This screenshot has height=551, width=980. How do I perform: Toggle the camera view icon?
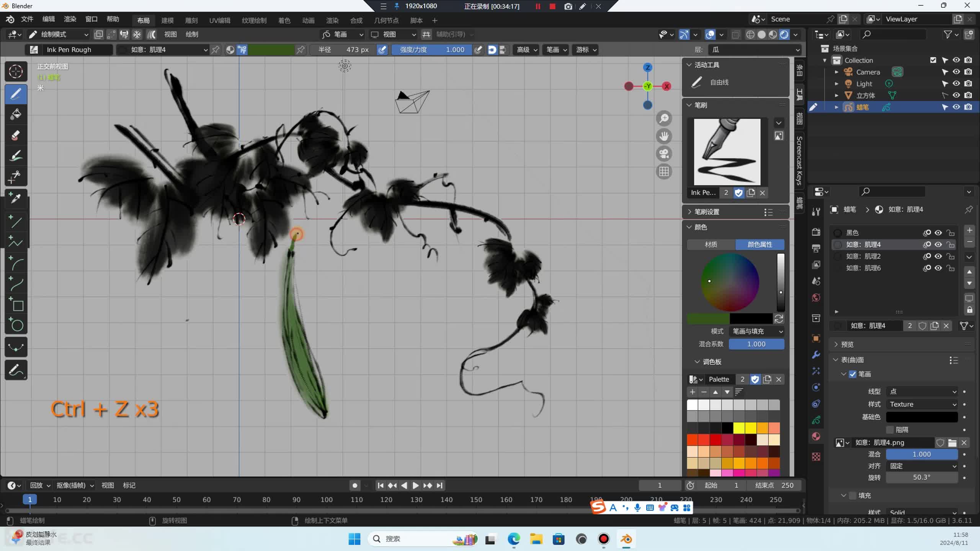pyautogui.click(x=664, y=154)
